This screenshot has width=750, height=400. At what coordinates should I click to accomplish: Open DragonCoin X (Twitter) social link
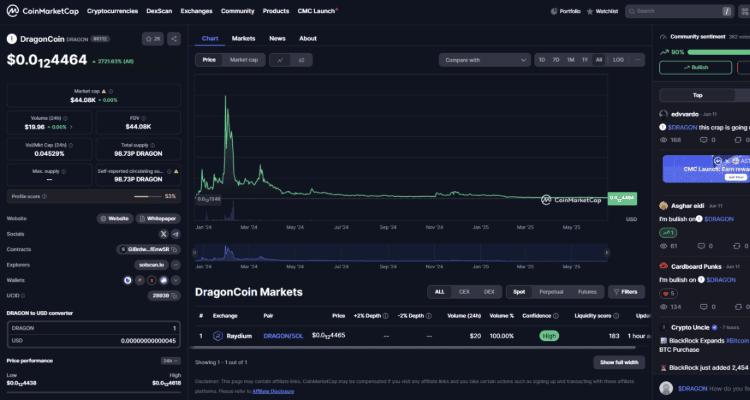tap(164, 234)
